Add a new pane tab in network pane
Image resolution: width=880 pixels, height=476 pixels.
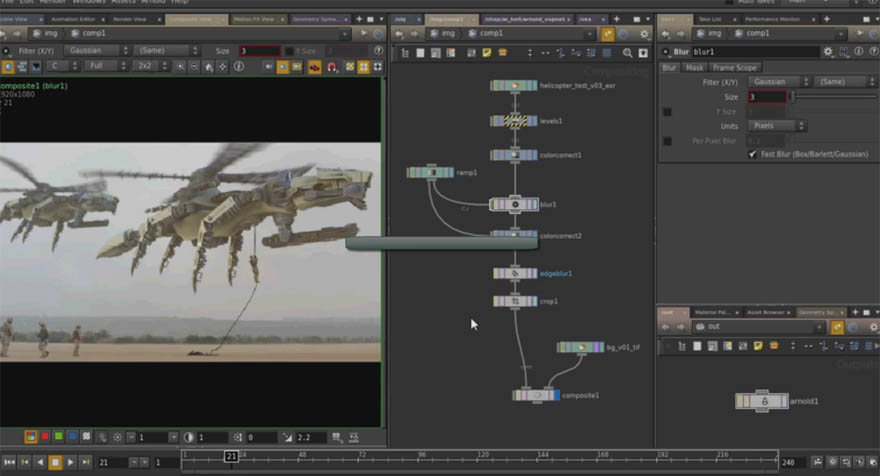coord(616,20)
